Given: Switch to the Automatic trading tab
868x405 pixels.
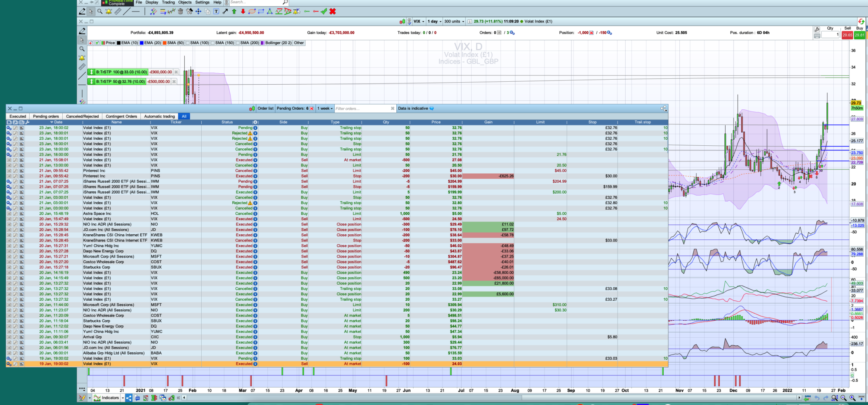Looking at the screenshot, I should coord(159,116).
